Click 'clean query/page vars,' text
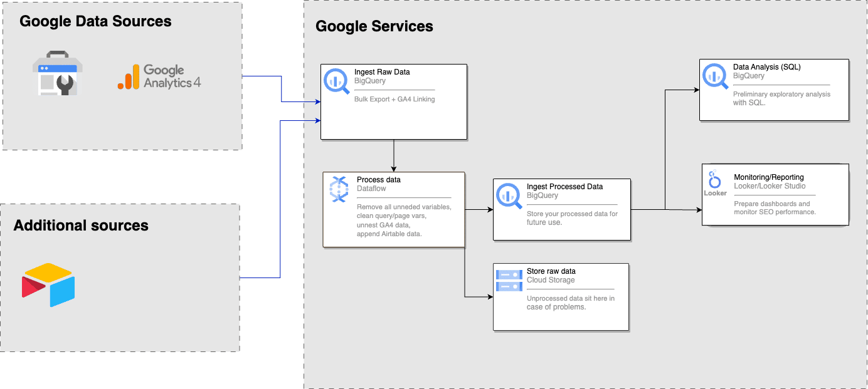Image resolution: width=868 pixels, height=389 pixels. pos(392,215)
